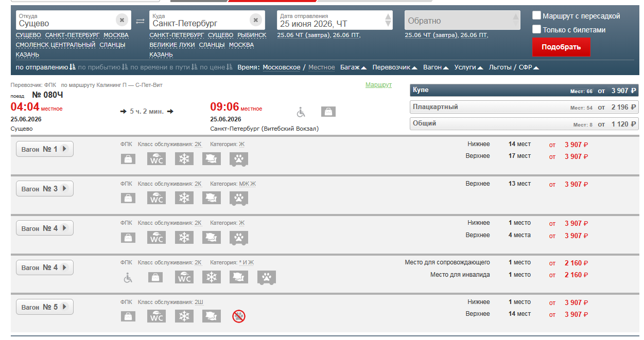The width and height of the screenshot is (644, 340).
Task: Open the Багаж filter dropdown
Action: [x=354, y=67]
